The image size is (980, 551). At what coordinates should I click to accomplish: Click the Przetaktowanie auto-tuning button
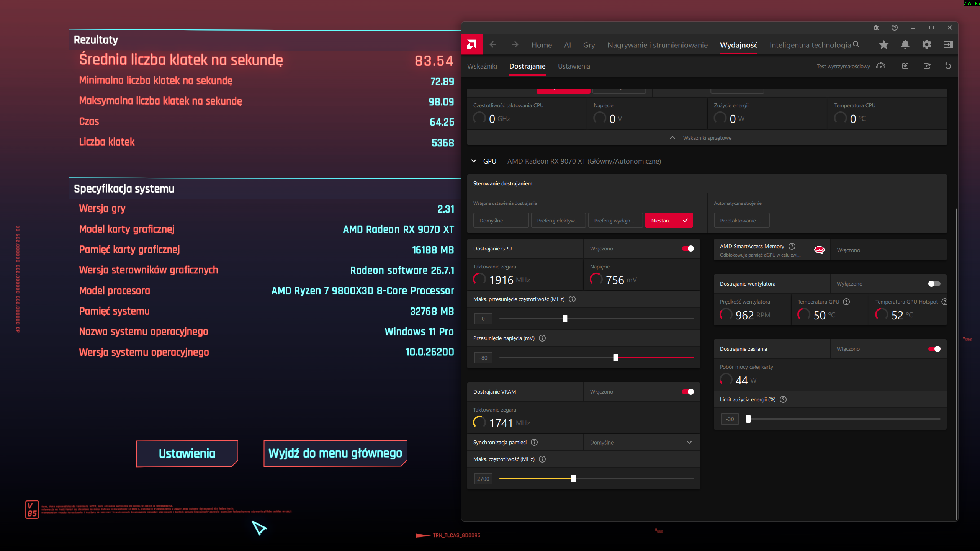(741, 221)
